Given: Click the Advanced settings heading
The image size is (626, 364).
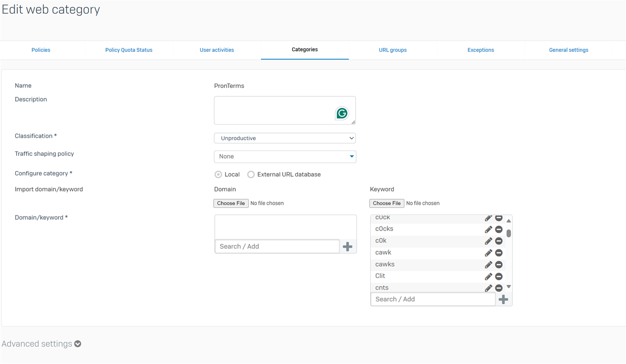Looking at the screenshot, I should [x=37, y=344].
